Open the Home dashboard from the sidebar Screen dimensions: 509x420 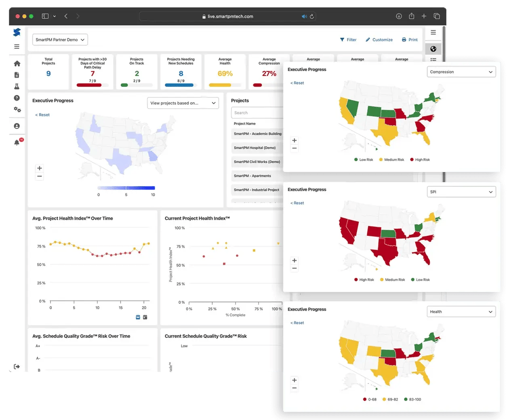point(17,63)
